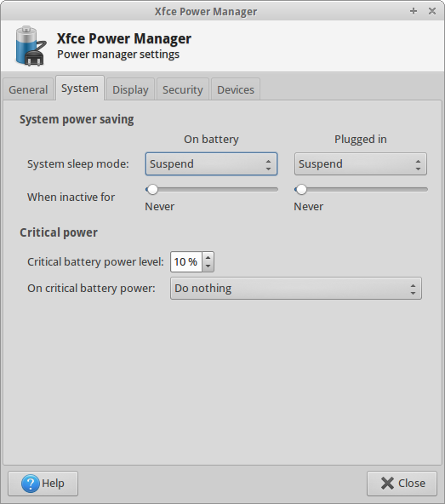Open Plugged in sleep mode dropdown
Viewport: 445px width, 504px height.
pyautogui.click(x=361, y=164)
